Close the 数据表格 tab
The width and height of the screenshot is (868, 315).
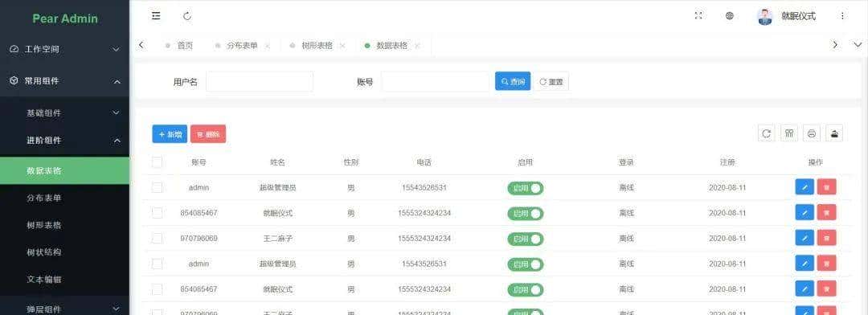pyautogui.click(x=417, y=46)
